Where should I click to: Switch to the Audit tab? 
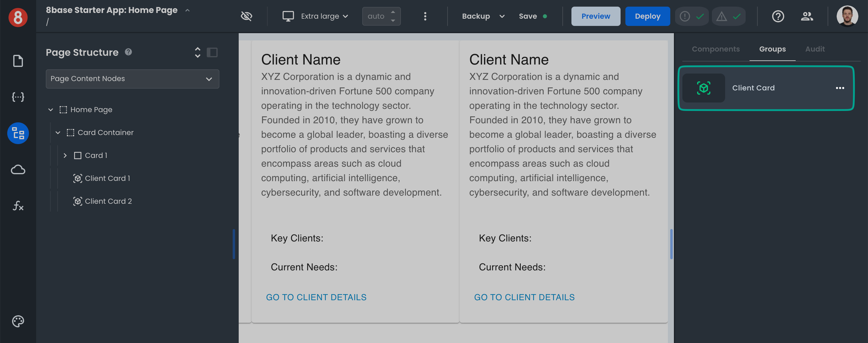click(815, 49)
